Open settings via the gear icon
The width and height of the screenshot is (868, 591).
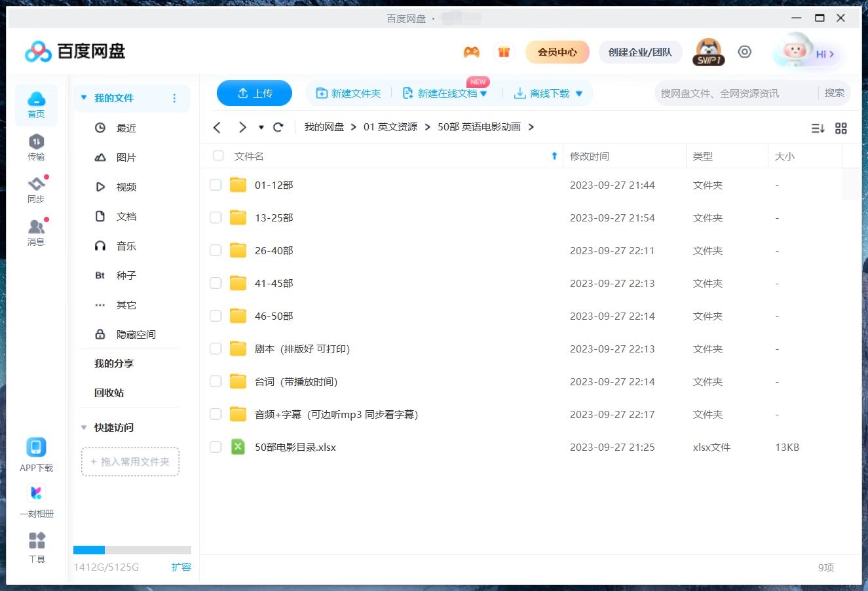click(744, 51)
